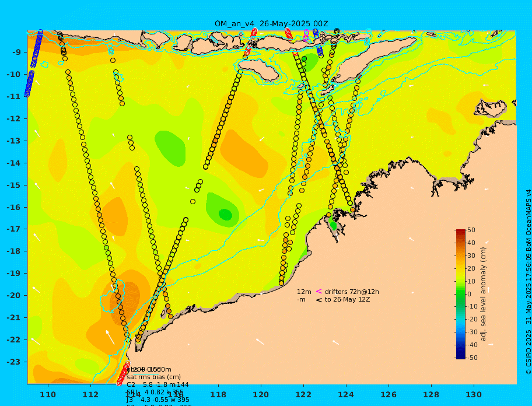Click the black arrow symbol beside 'to 26 May 12Z'
532x406 pixels.
pyautogui.click(x=319, y=300)
